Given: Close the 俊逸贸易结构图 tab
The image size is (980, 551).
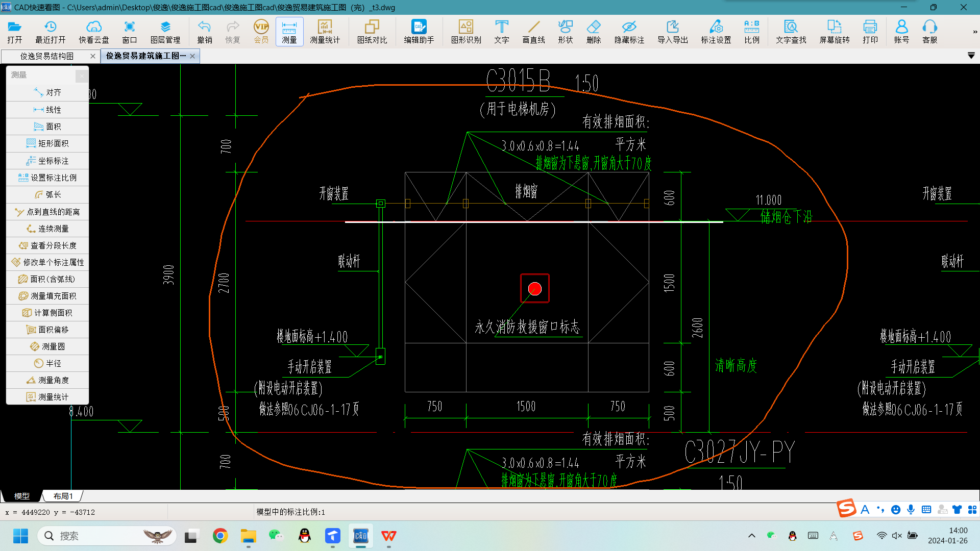Looking at the screenshot, I should (92, 56).
